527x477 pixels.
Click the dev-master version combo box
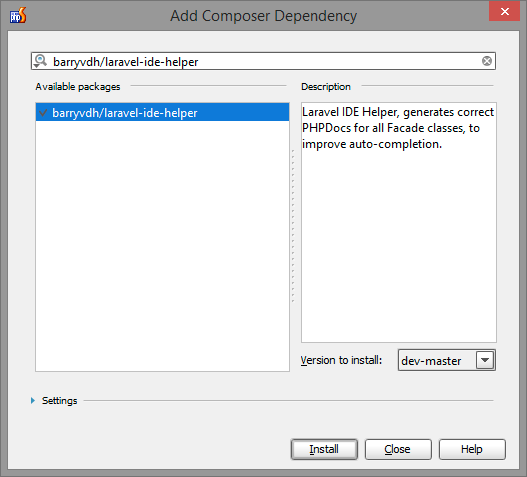point(447,360)
